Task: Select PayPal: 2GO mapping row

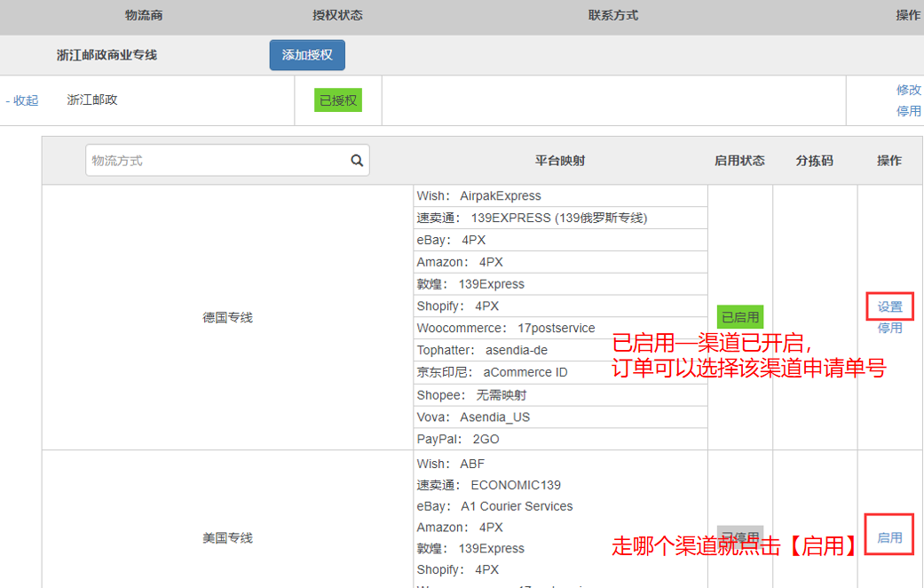Action: point(560,440)
